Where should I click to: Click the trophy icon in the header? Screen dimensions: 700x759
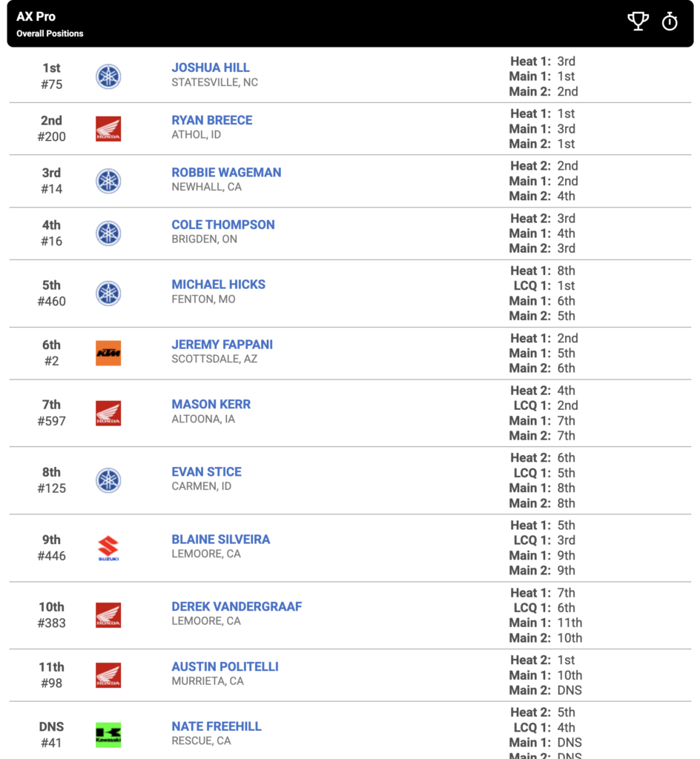(638, 21)
